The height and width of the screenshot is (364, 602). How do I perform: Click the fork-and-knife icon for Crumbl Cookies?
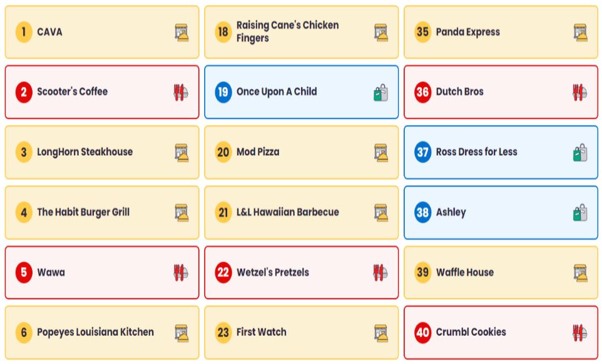tap(579, 333)
